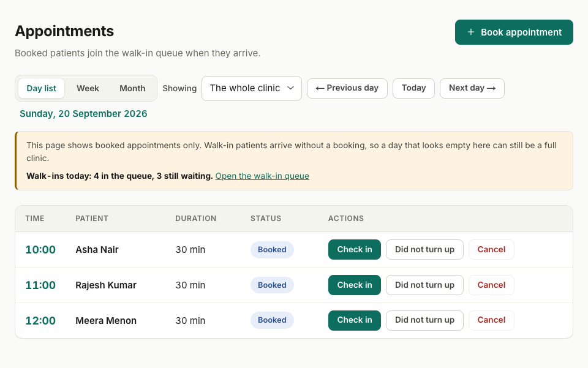The height and width of the screenshot is (368, 588).
Task: Open the walk-in queue link
Action: [x=262, y=176]
